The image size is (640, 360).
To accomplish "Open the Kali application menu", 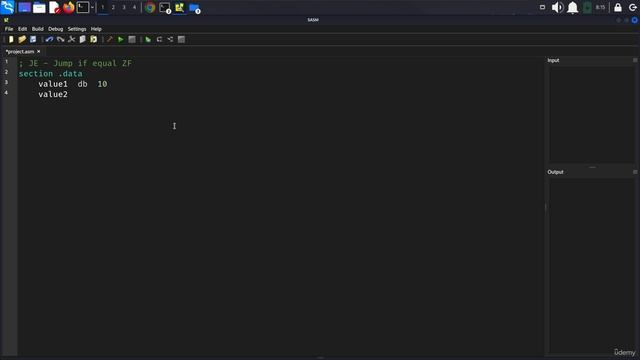I will (x=7, y=7).
